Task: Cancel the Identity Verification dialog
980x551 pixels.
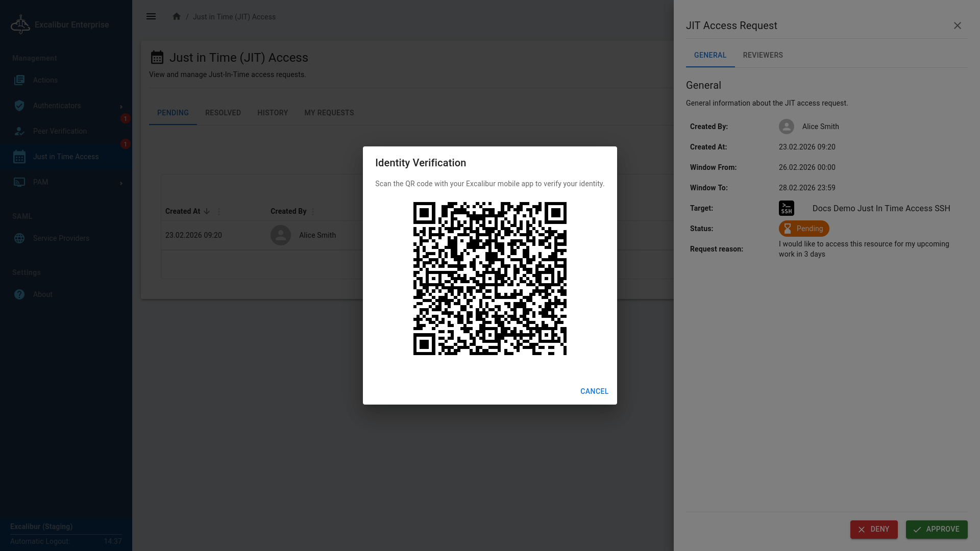Action: 594,391
